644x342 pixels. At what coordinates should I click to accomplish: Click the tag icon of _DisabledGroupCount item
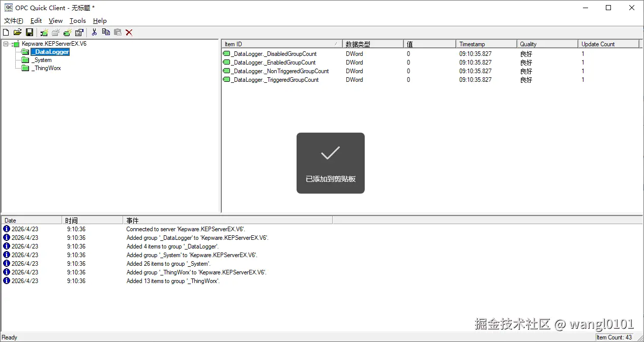tap(226, 54)
